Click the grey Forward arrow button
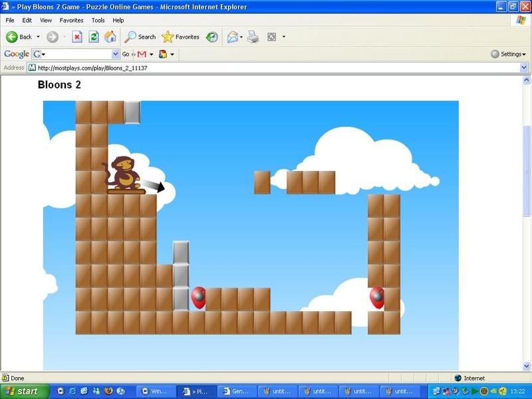 coord(53,37)
